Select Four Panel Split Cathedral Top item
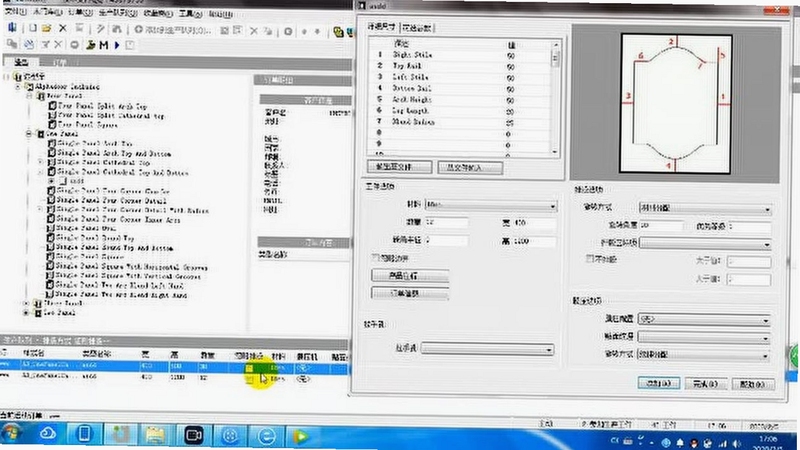 [x=111, y=116]
